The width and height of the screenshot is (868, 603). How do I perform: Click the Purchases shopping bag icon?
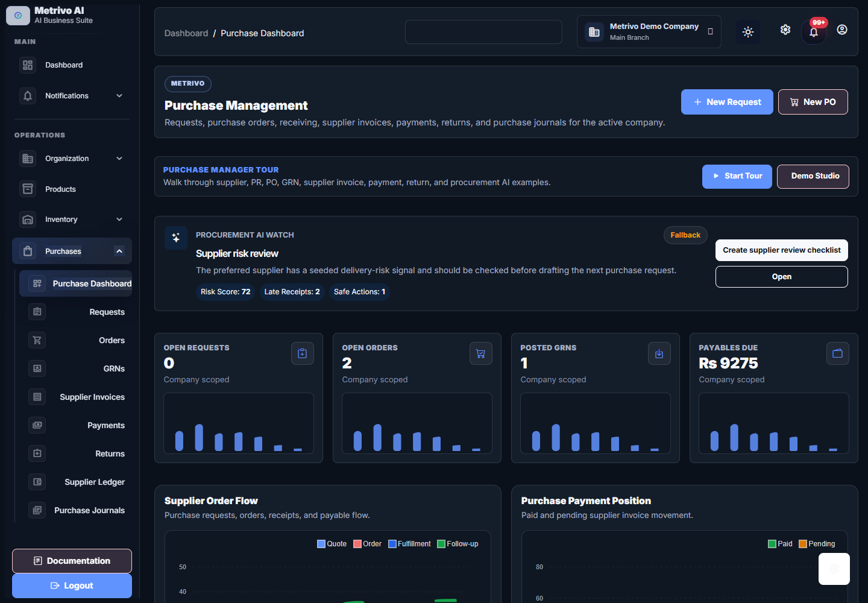point(28,251)
